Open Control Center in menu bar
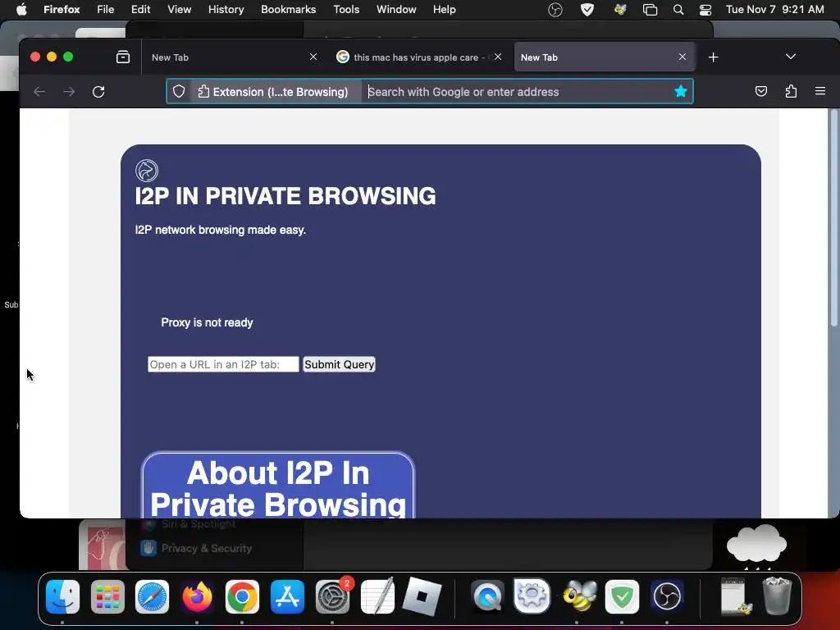This screenshot has height=630, width=840. [x=705, y=10]
